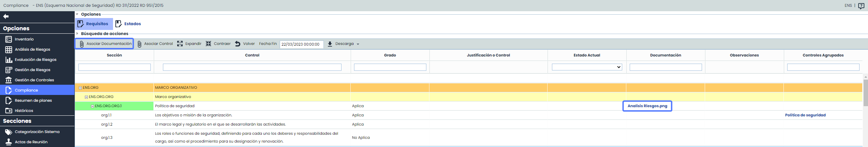Collapse the ENS.ORG.ORG.1 tree node

[92, 106]
